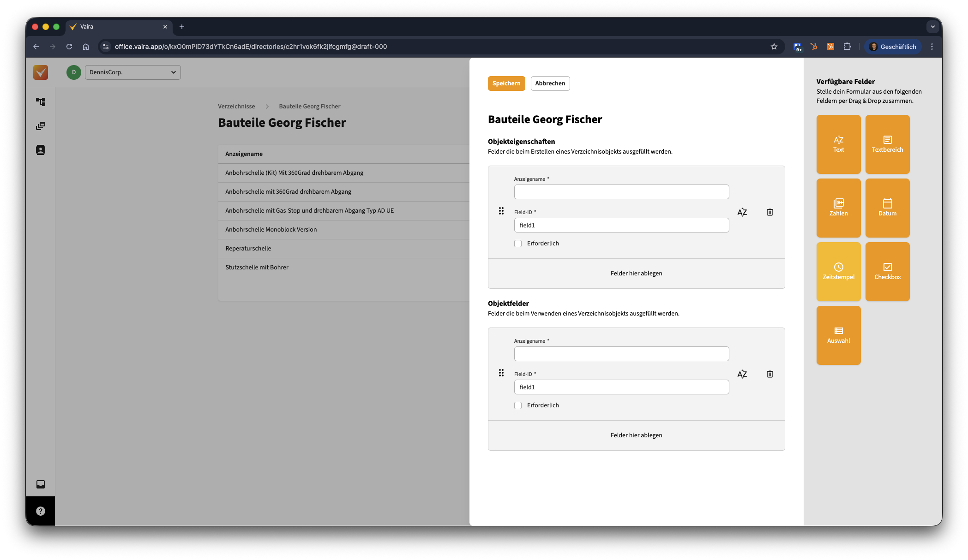This screenshot has height=560, width=968.
Task: Choose the Auswahl field tile
Action: [x=838, y=335]
